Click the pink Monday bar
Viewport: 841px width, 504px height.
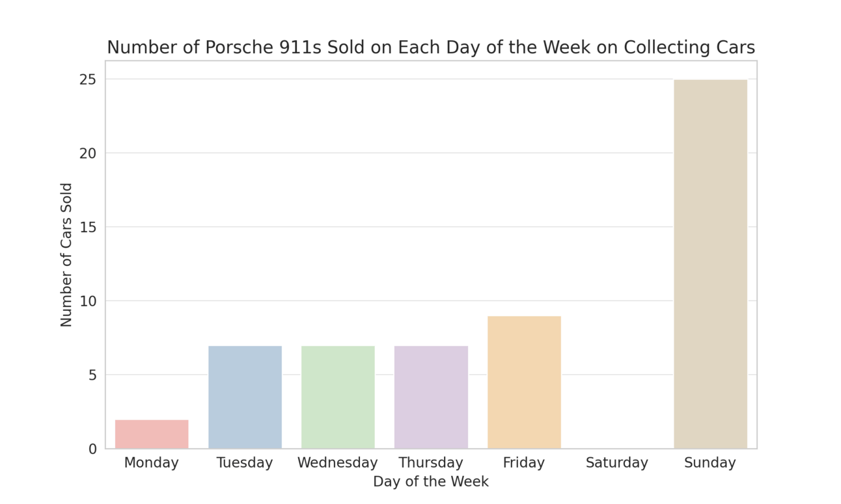152,434
